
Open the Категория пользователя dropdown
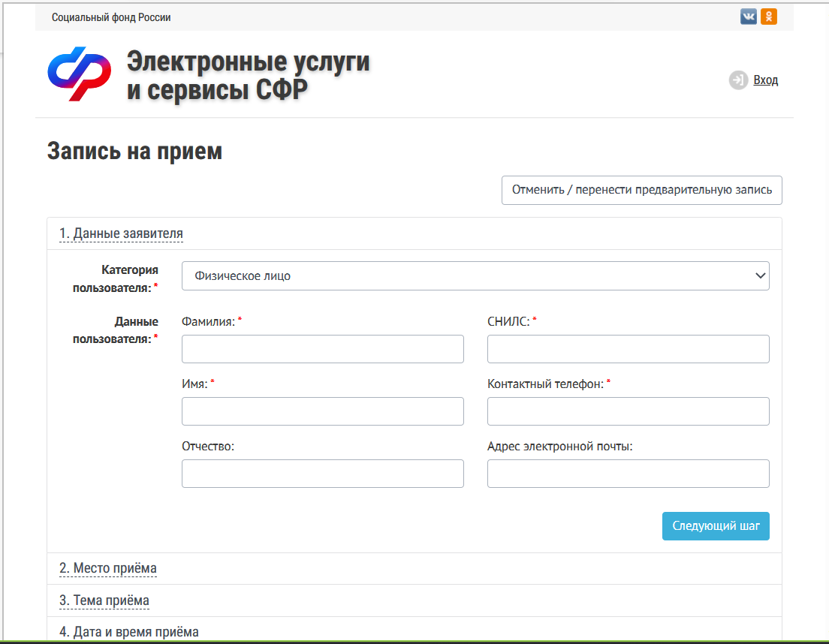pos(475,275)
